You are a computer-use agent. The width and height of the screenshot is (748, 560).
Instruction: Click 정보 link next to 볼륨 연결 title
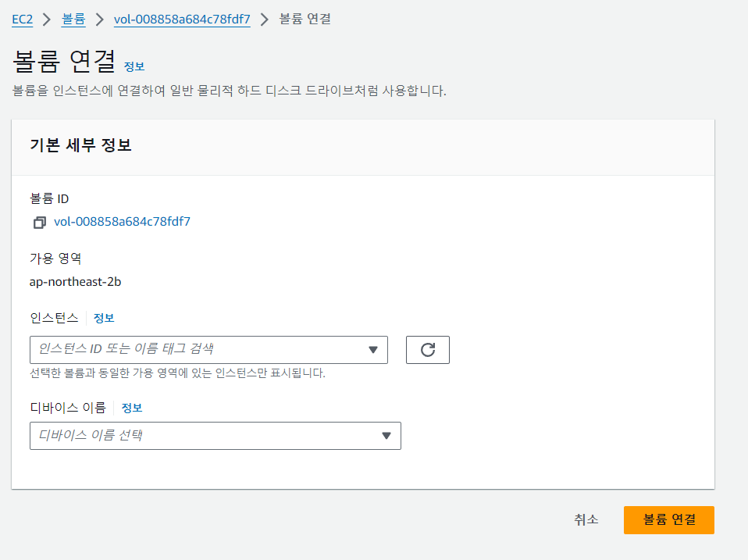point(134,66)
